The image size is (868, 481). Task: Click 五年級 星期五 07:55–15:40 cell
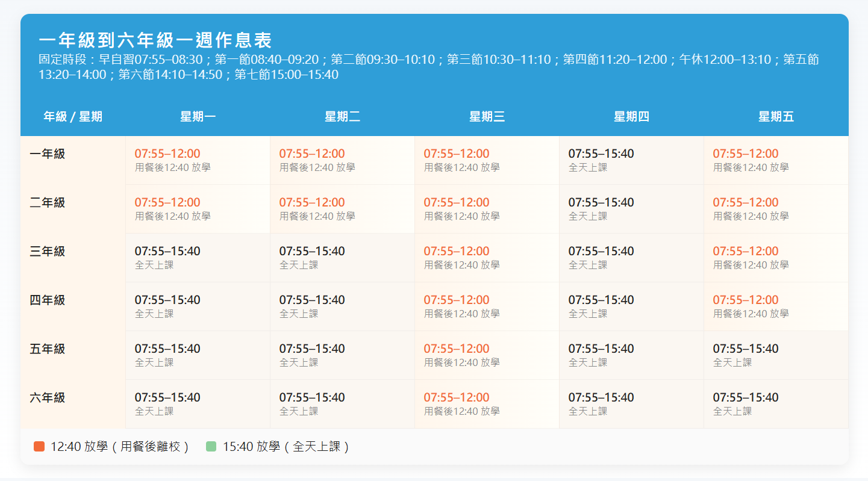click(776, 355)
